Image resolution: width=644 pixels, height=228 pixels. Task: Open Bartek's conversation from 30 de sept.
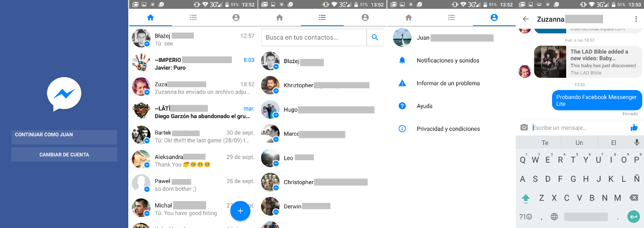193,136
